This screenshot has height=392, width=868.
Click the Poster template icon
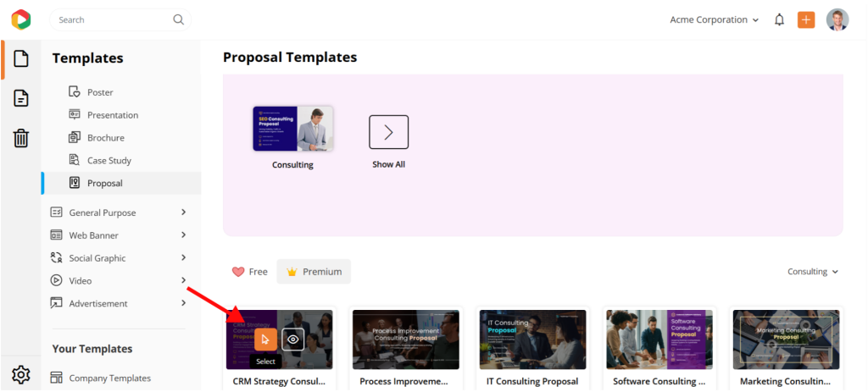[x=75, y=91]
